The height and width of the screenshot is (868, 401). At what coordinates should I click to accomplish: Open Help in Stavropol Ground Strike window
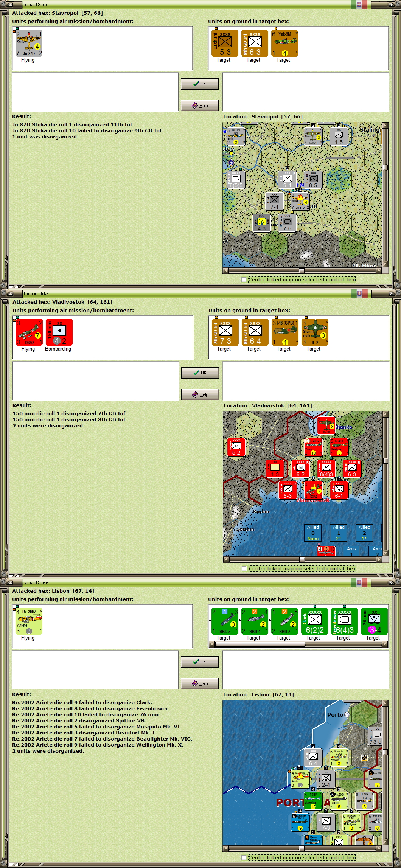(x=200, y=106)
